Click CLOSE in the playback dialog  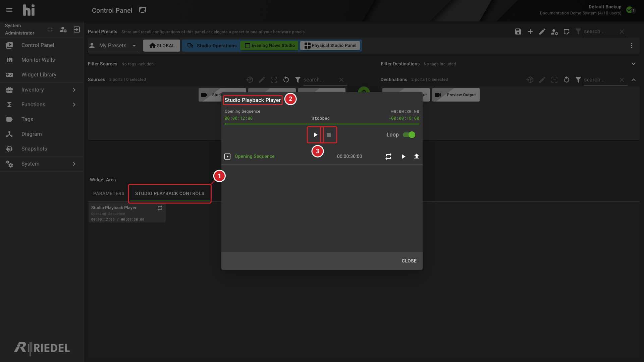(409, 261)
